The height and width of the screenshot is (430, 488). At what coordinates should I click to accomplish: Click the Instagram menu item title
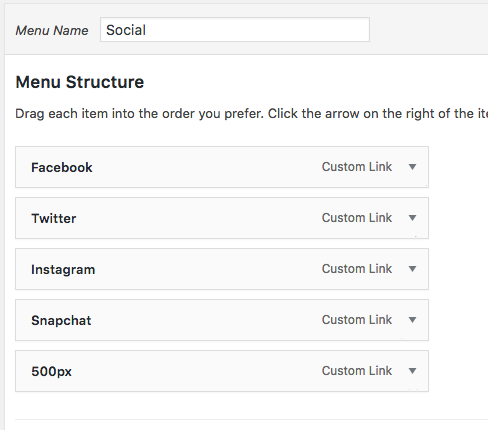tap(63, 270)
